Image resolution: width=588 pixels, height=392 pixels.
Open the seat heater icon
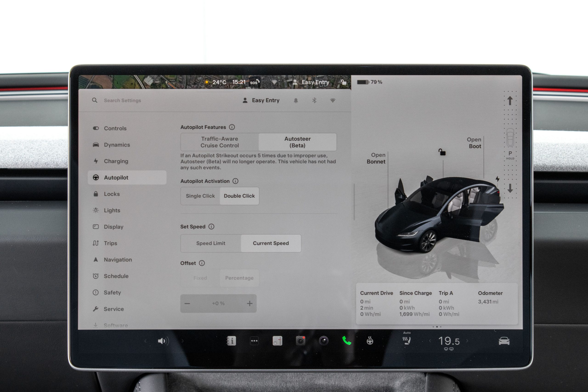pos(407,340)
